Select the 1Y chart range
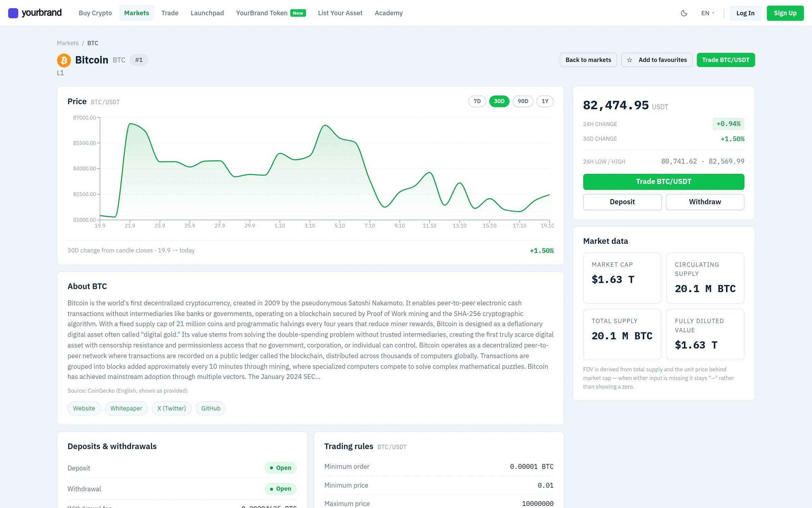This screenshot has height=508, width=812. coord(545,101)
